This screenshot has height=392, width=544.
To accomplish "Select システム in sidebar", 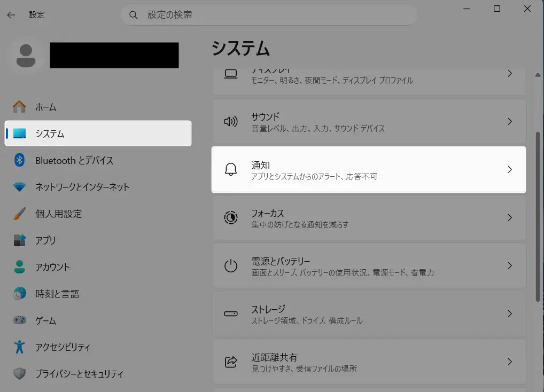I will pyautogui.click(x=98, y=134).
